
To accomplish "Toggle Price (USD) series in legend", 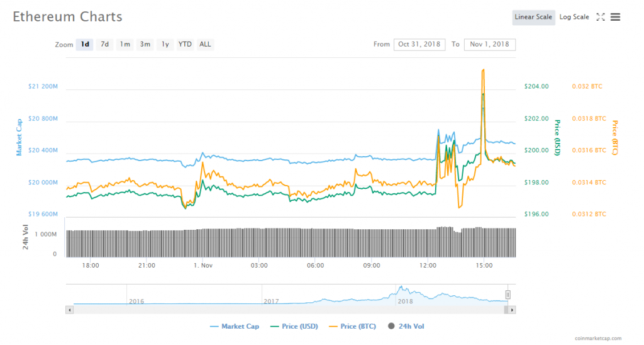I will point(295,326).
